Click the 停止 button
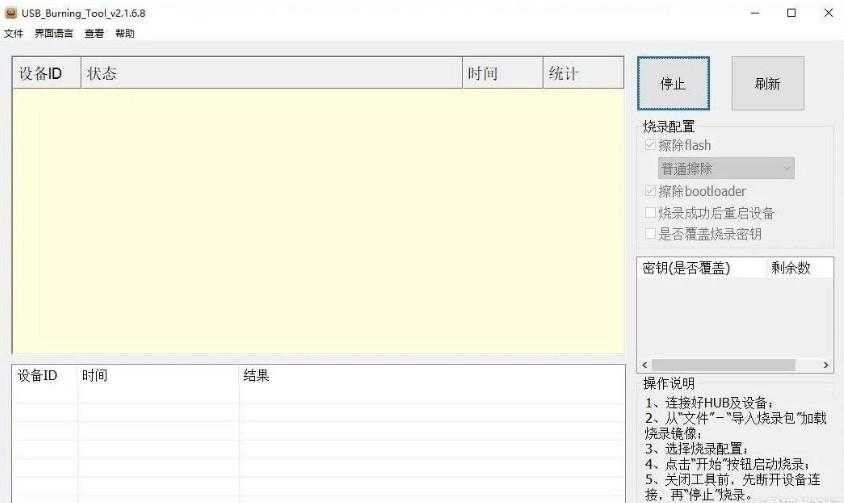The height and width of the screenshot is (503, 844). (x=673, y=84)
